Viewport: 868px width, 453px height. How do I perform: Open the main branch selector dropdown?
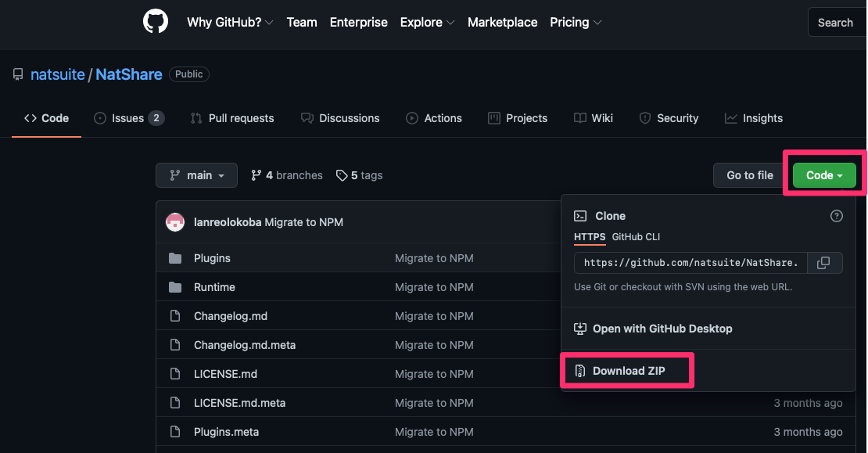pos(196,175)
